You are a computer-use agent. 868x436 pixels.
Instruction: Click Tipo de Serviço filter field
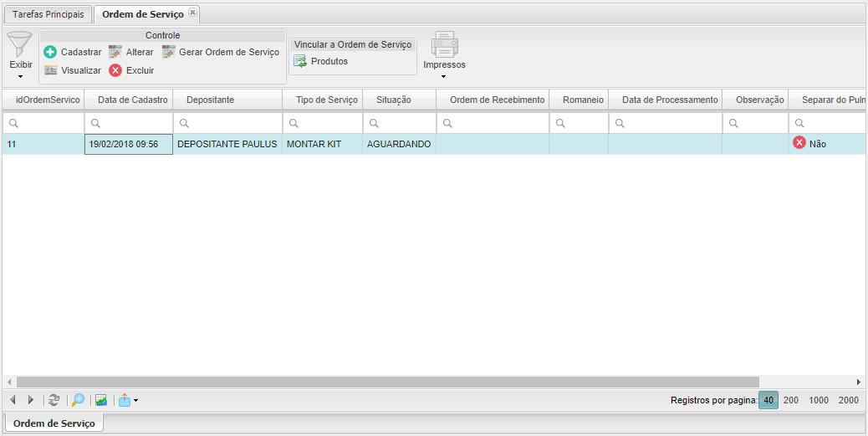click(323, 124)
